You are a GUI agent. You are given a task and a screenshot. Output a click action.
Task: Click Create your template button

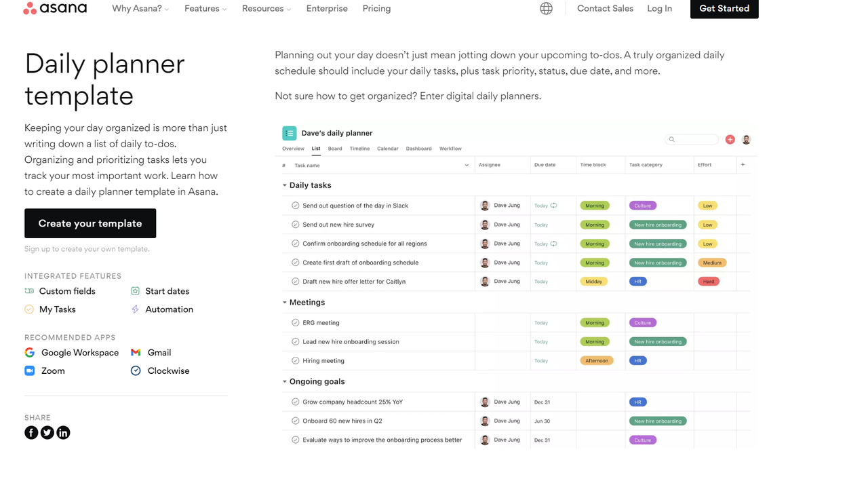point(90,223)
